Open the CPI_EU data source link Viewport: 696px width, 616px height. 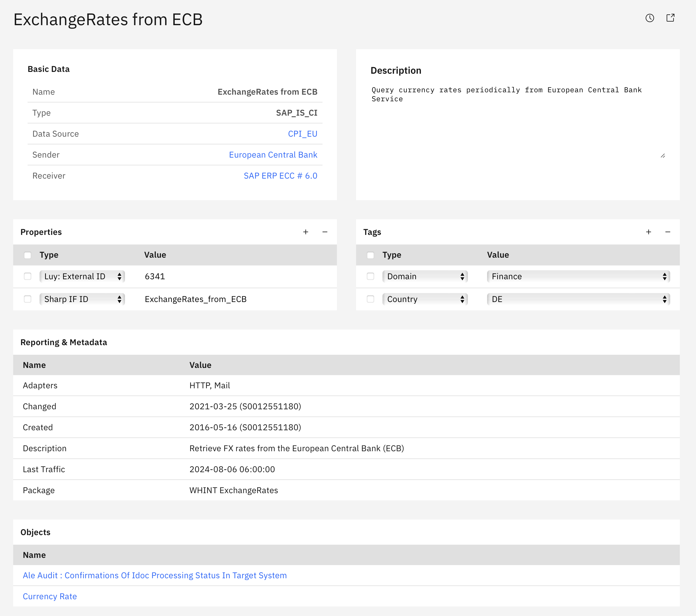302,134
